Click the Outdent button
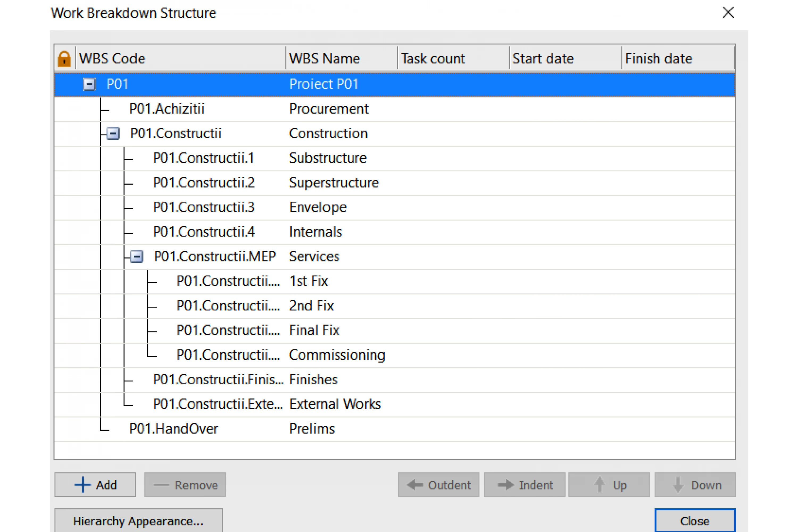The image size is (798, 532). pyautogui.click(x=438, y=485)
